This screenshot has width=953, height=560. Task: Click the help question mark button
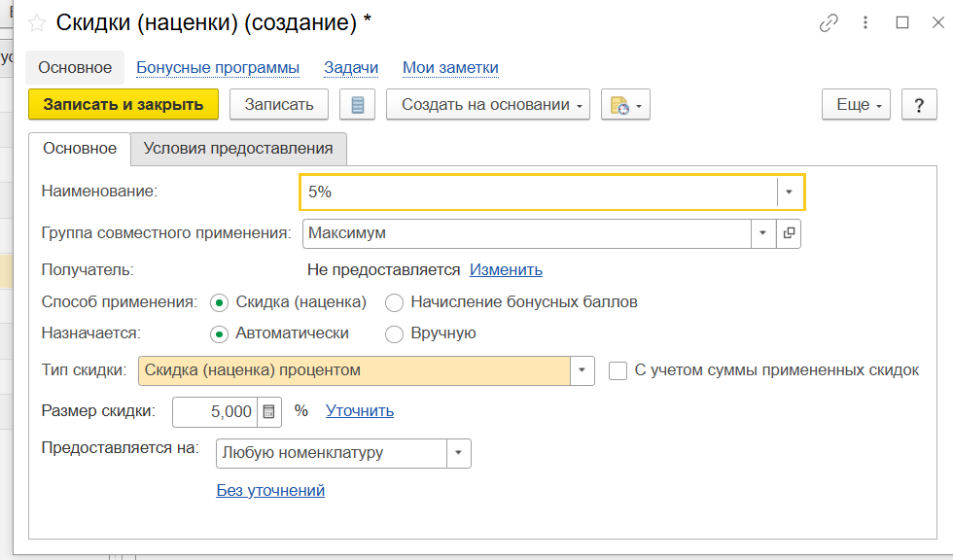pyautogui.click(x=918, y=105)
